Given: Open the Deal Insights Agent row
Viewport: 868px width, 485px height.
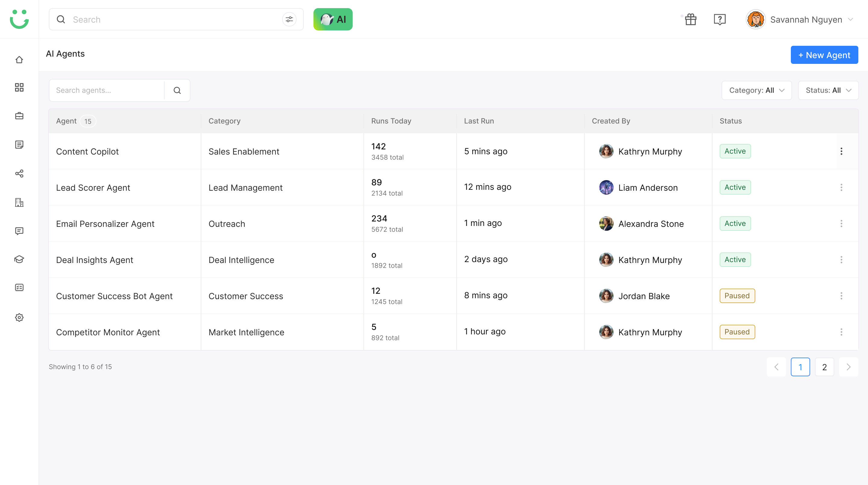Looking at the screenshot, I should 454,260.
